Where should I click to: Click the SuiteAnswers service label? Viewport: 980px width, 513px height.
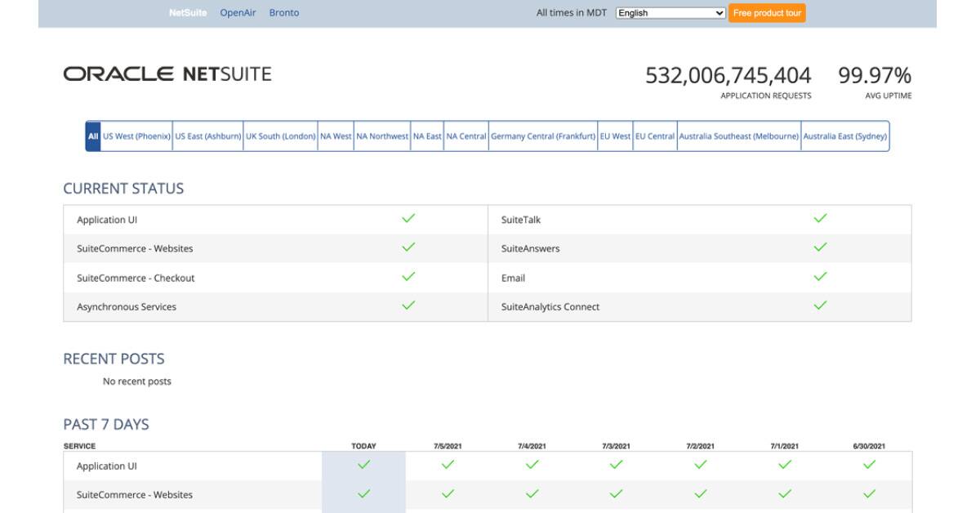point(531,249)
